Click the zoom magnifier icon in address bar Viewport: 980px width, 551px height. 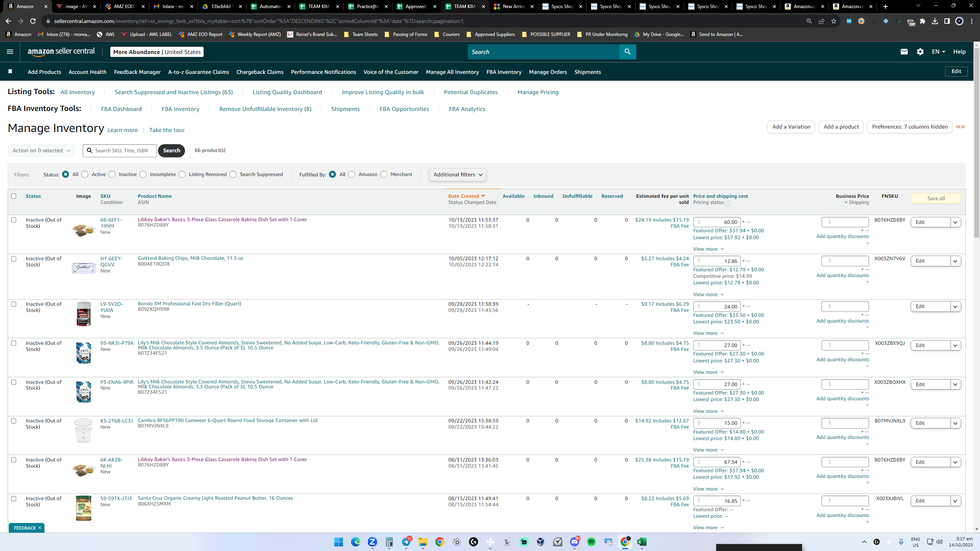point(809,21)
